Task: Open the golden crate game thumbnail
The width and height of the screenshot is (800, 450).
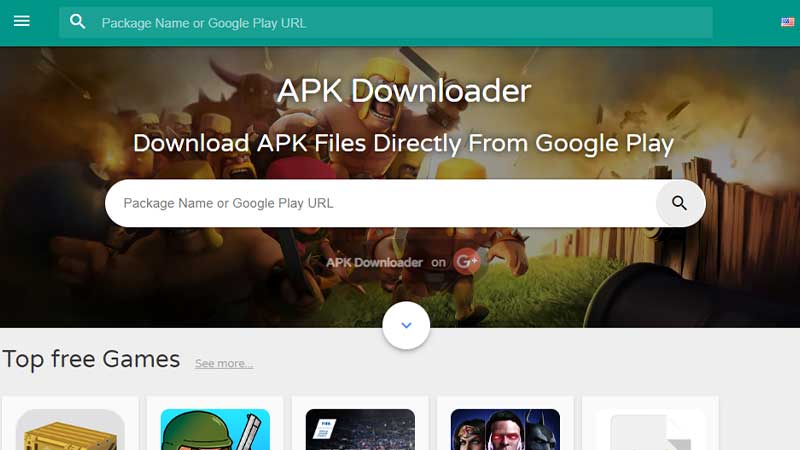Action: point(70,429)
